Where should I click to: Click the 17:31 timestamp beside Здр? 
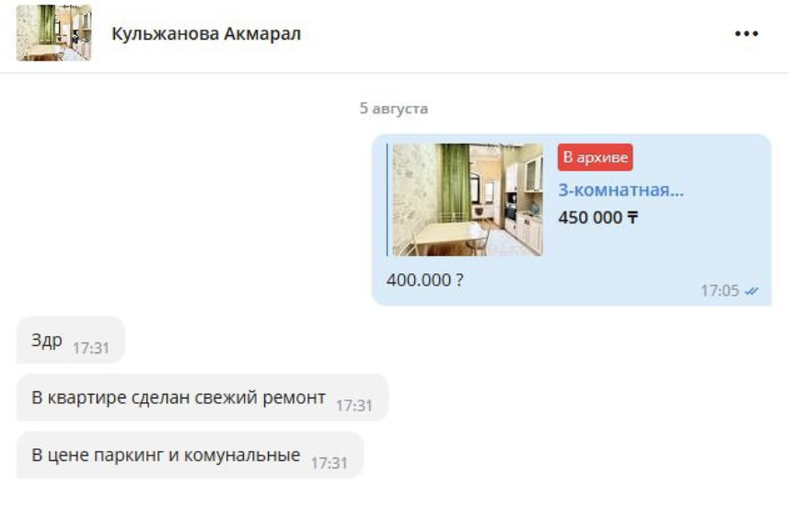pos(91,348)
